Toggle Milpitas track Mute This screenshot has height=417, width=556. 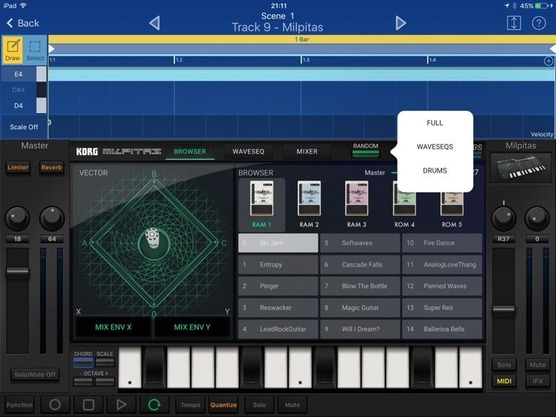pos(537,365)
